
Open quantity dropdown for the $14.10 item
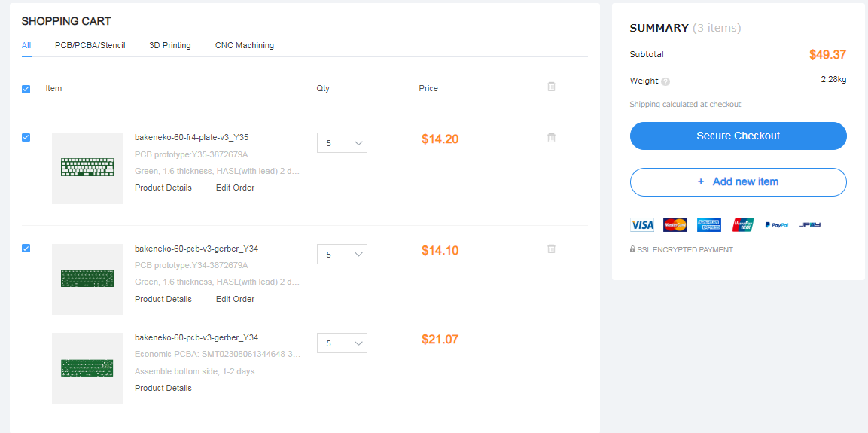coord(342,255)
